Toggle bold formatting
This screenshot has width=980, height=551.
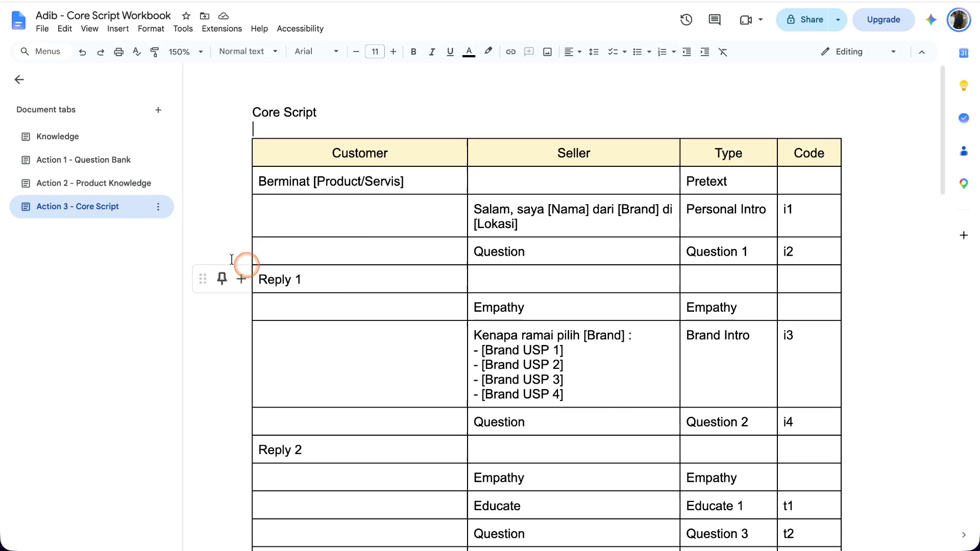point(413,52)
